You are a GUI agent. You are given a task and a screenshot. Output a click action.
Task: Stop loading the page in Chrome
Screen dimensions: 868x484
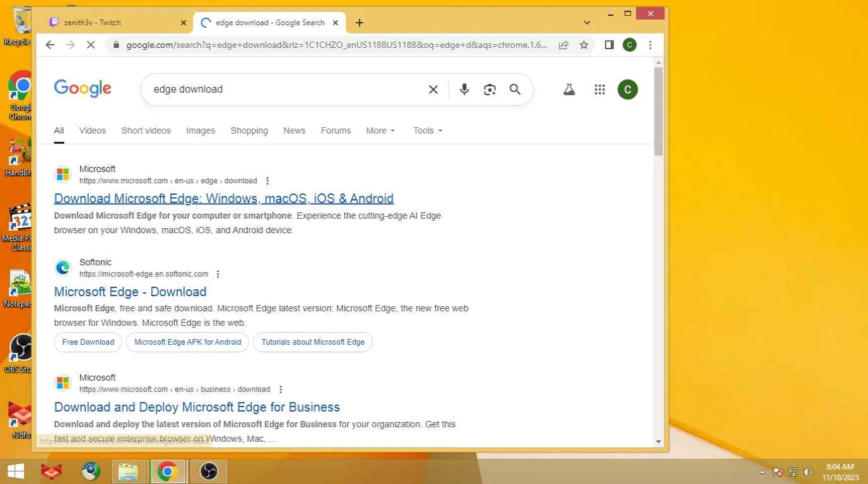tap(90, 45)
